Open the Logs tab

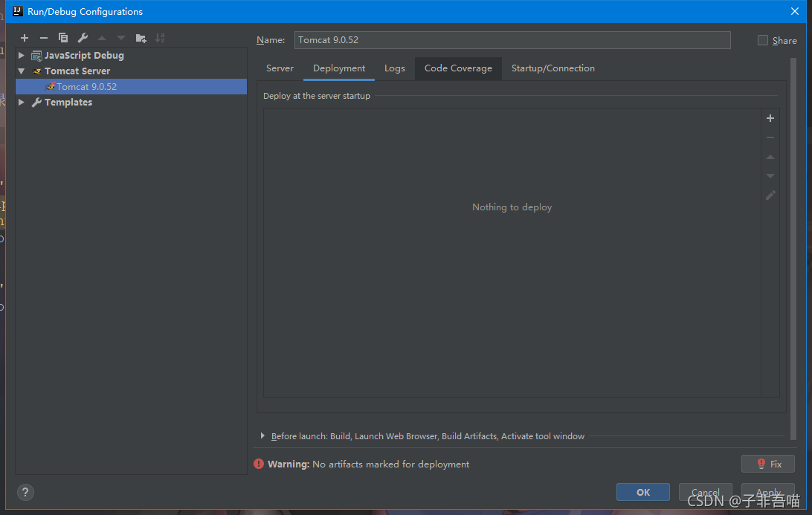tap(395, 68)
